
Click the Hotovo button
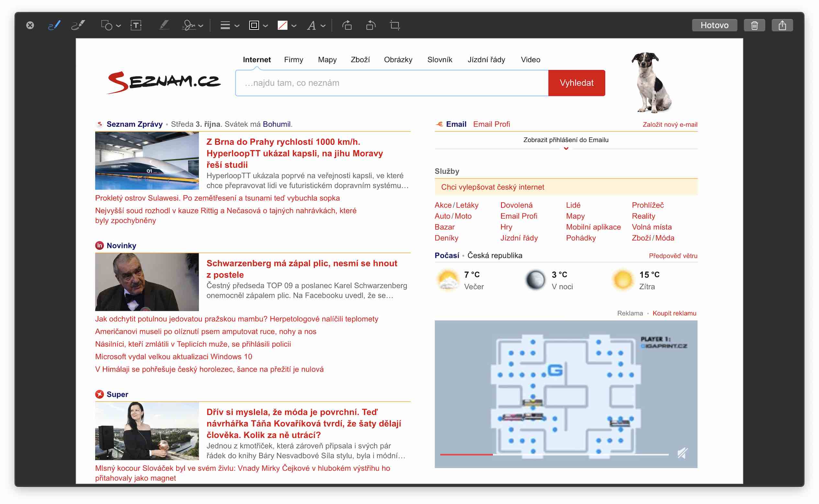click(714, 25)
